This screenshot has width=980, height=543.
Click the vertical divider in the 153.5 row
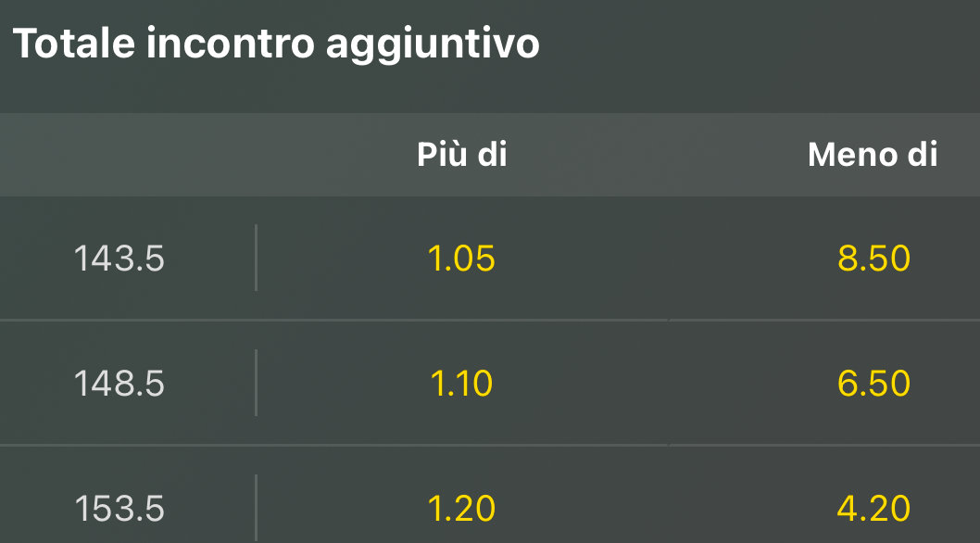coord(256,508)
